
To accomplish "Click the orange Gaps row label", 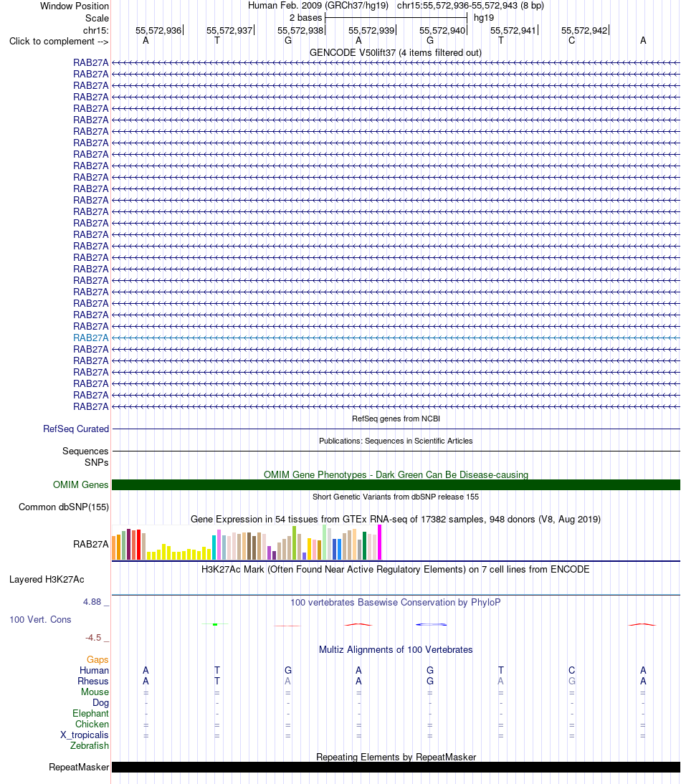I will tap(97, 660).
